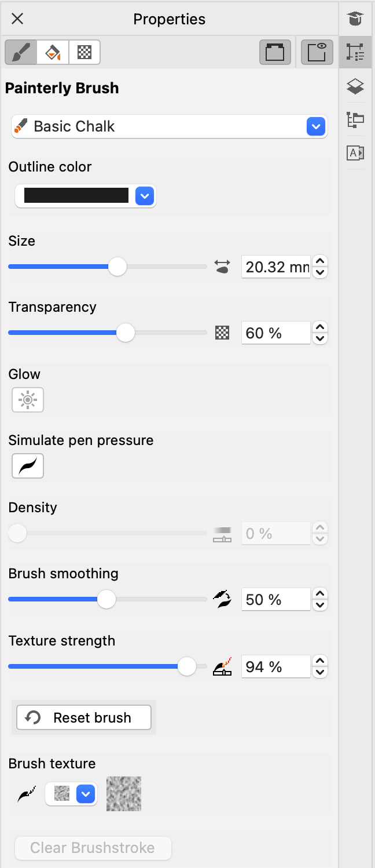The height and width of the screenshot is (868, 375).
Task: Toggle Simulate pen pressure
Action: pyautogui.click(x=28, y=466)
